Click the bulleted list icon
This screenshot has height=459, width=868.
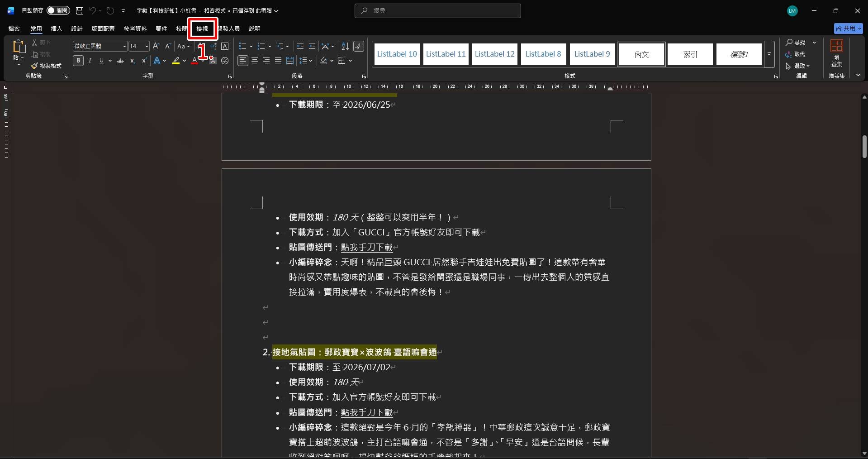pos(242,46)
